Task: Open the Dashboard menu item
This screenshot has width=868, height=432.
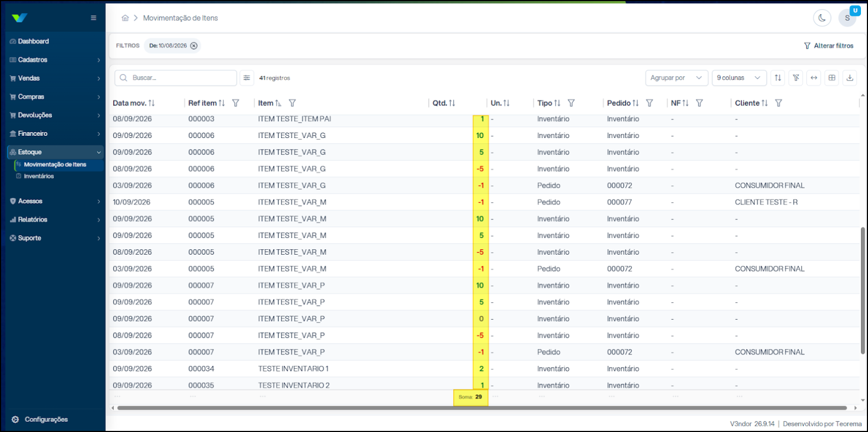Action: [55, 41]
